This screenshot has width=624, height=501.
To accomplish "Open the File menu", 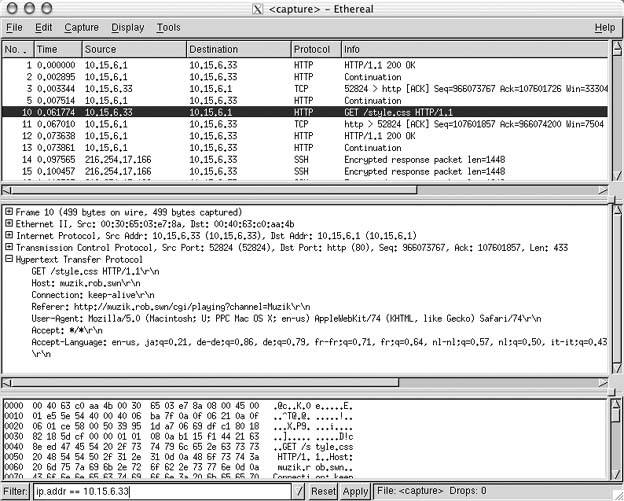I will click(x=14, y=28).
